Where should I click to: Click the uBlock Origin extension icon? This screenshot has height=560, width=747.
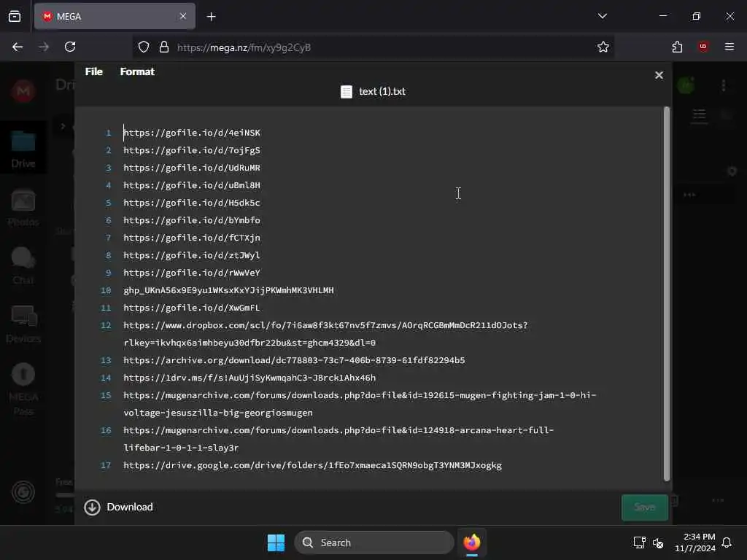click(x=703, y=47)
